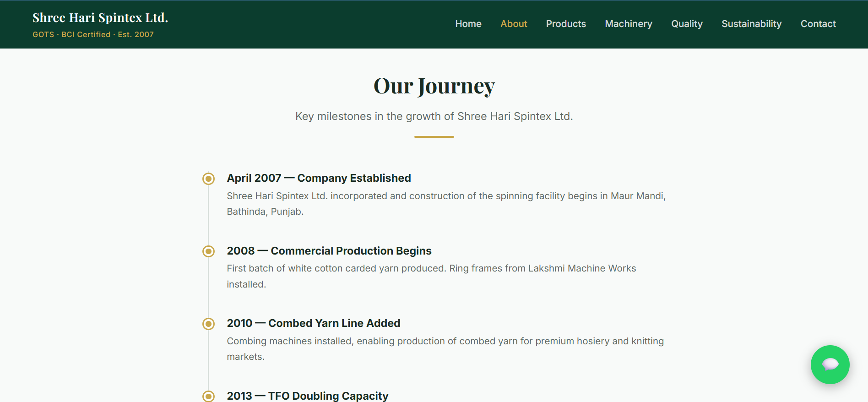Click the Key milestones subtitle text

(434, 116)
